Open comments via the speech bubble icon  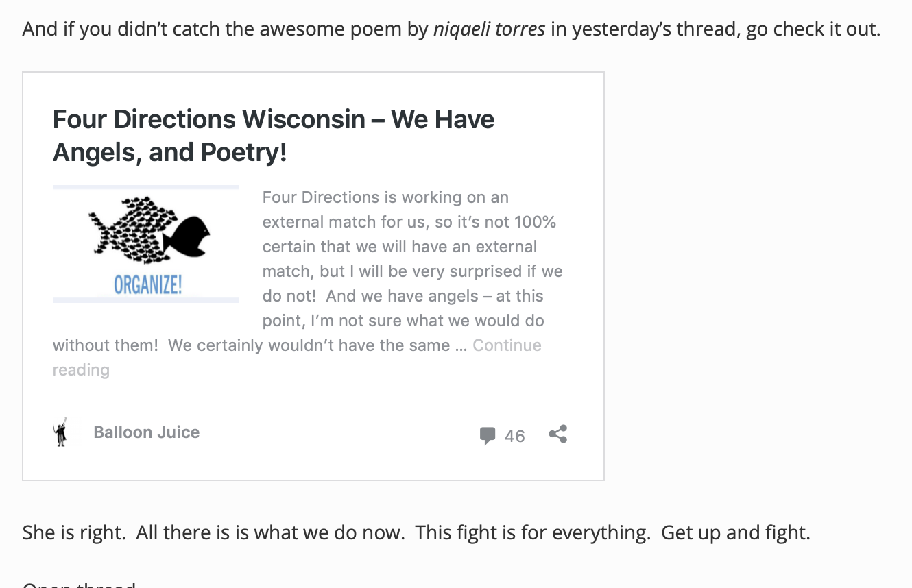pyautogui.click(x=488, y=436)
